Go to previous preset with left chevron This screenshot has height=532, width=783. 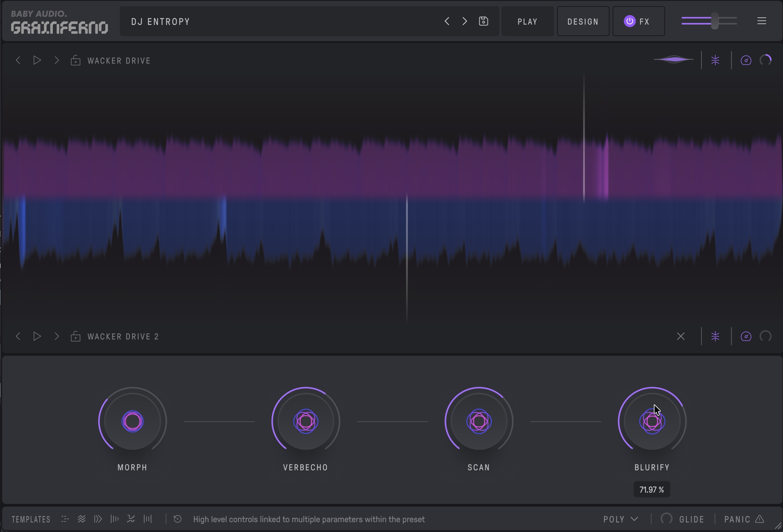(447, 21)
